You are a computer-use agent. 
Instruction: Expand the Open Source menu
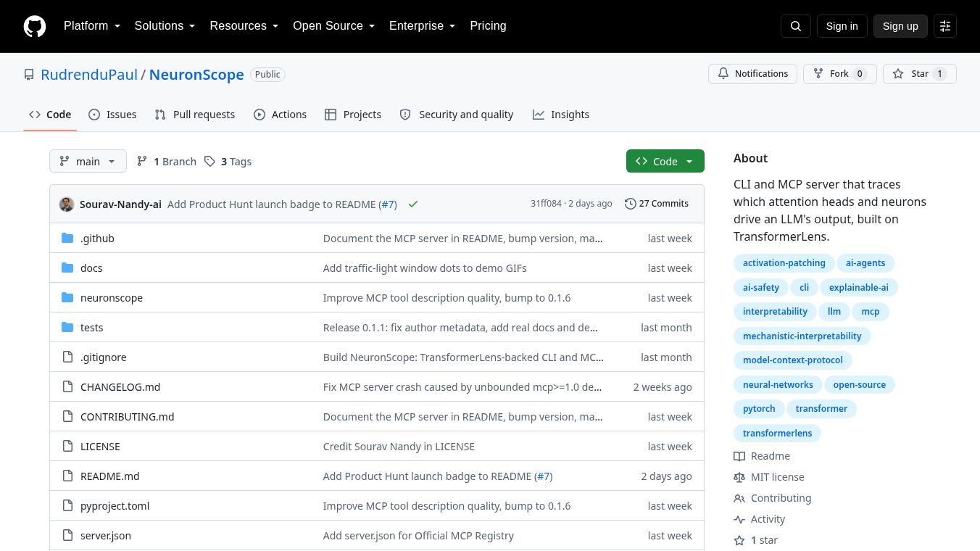coord(333,25)
